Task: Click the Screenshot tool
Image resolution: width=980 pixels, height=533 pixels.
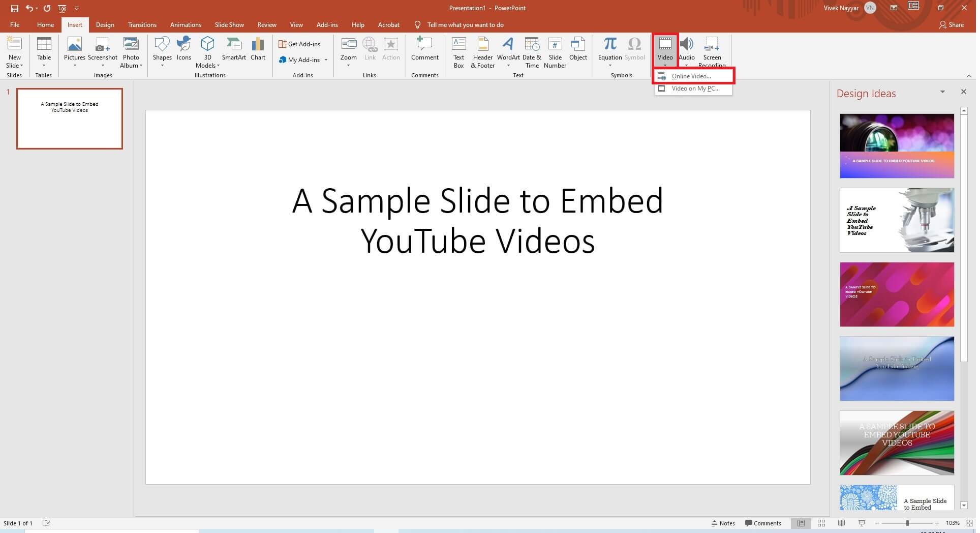Action: click(103, 52)
